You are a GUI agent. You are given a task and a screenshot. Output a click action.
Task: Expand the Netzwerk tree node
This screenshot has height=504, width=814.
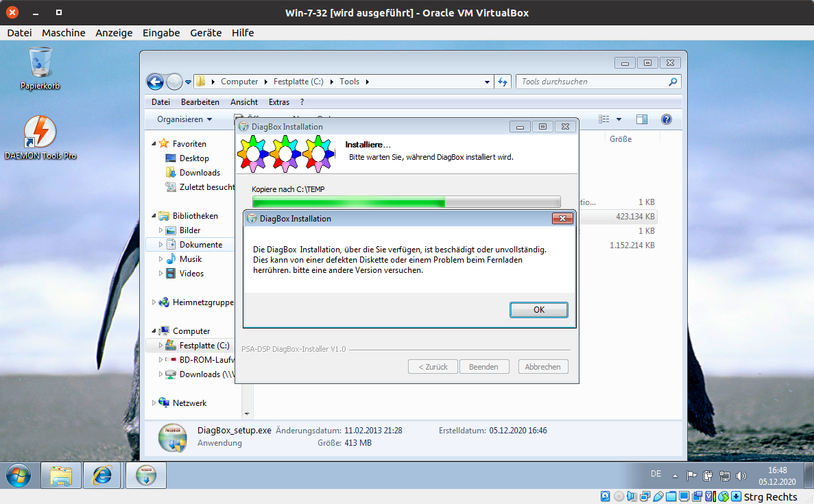pos(154,403)
